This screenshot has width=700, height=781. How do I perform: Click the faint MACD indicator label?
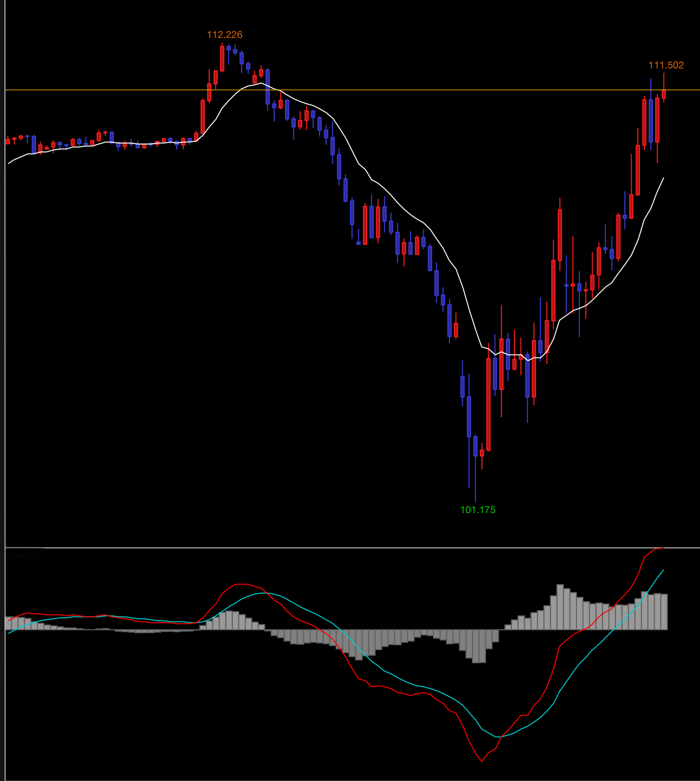coord(24,555)
